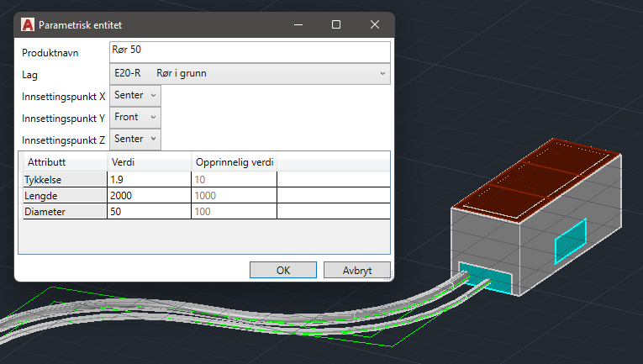The image size is (643, 364).
Task: Click the Produktnavn text field
Action: click(250, 52)
